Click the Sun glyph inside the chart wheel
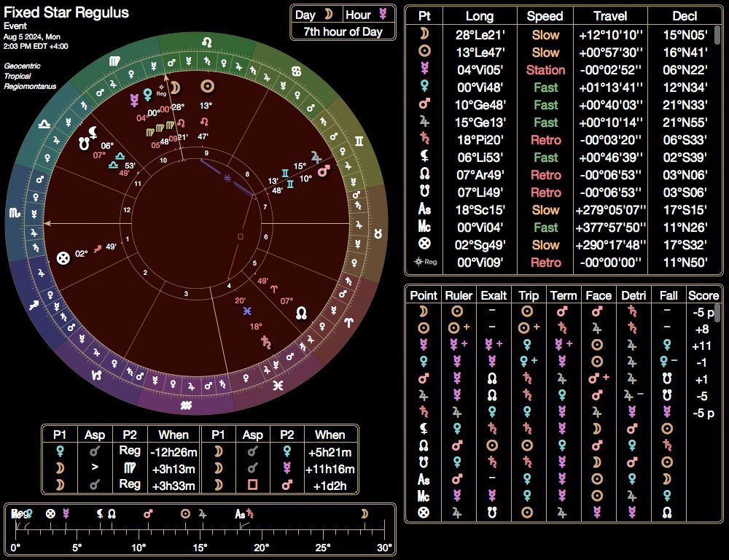729x560 pixels. click(x=207, y=86)
